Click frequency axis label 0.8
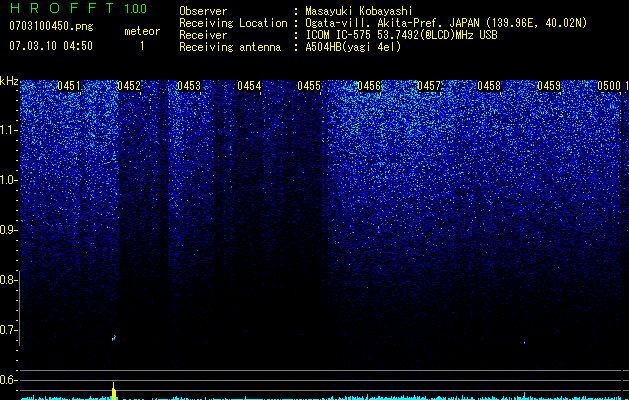The image size is (629, 400). [8, 280]
